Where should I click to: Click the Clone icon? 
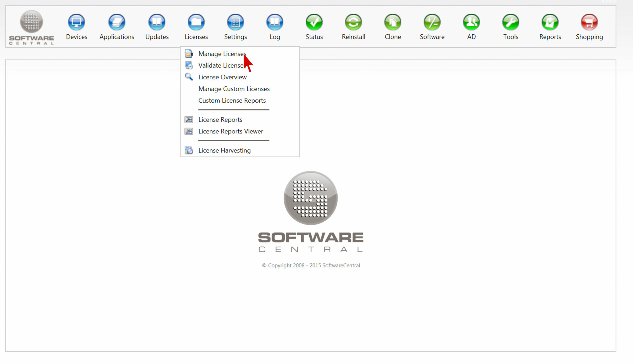click(x=393, y=22)
